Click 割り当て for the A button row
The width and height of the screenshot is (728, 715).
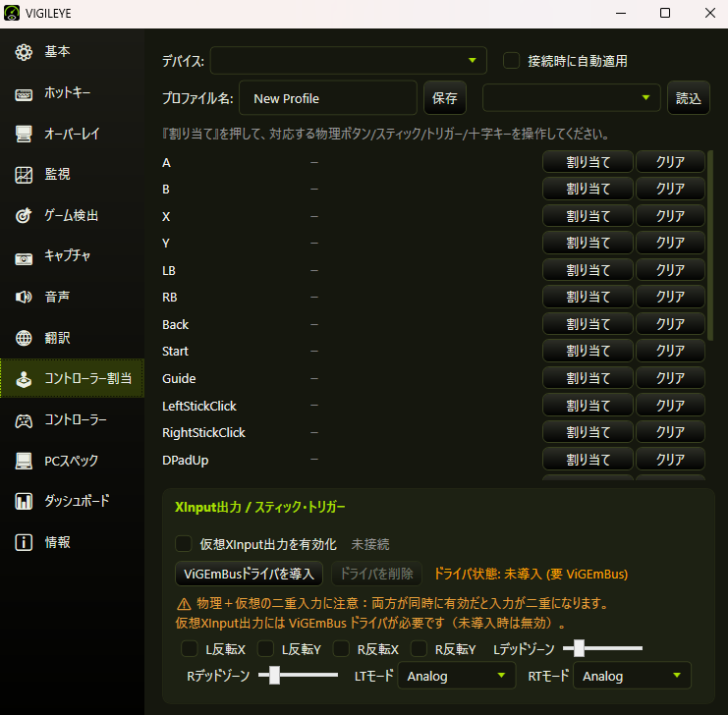click(588, 162)
